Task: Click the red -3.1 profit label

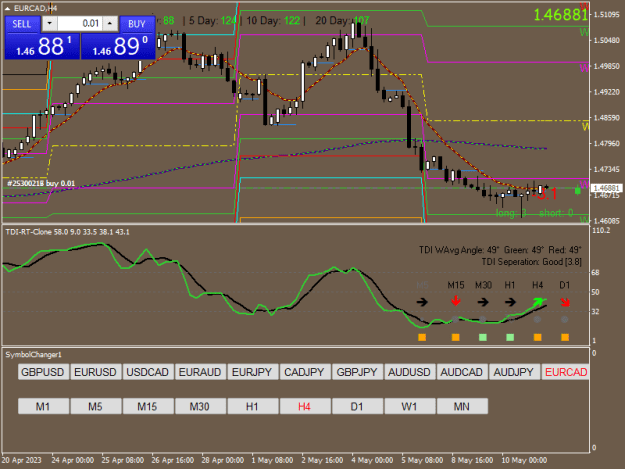Action: (x=545, y=194)
